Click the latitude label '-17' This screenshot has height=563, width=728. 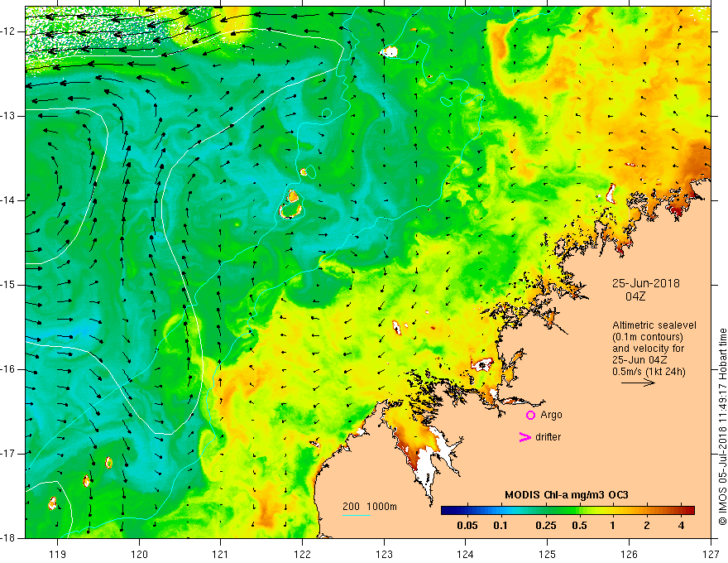pos(8,454)
